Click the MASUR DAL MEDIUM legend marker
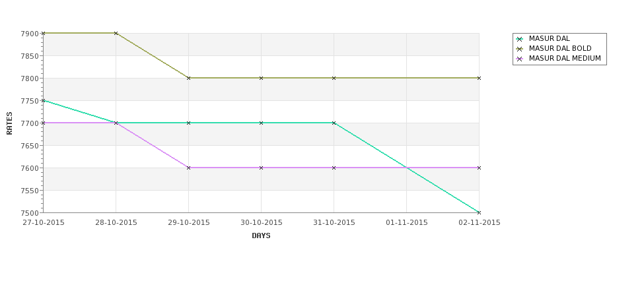 [520, 59]
